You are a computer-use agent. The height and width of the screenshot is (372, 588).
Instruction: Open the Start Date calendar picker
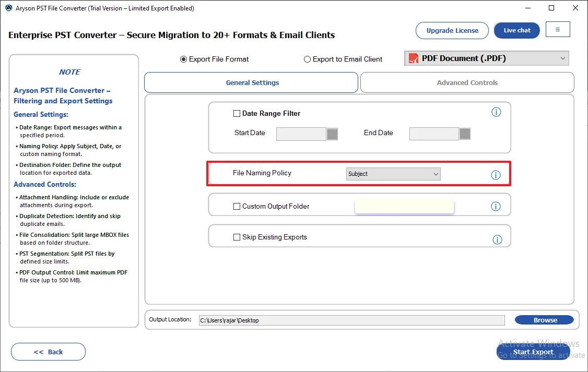pos(332,134)
